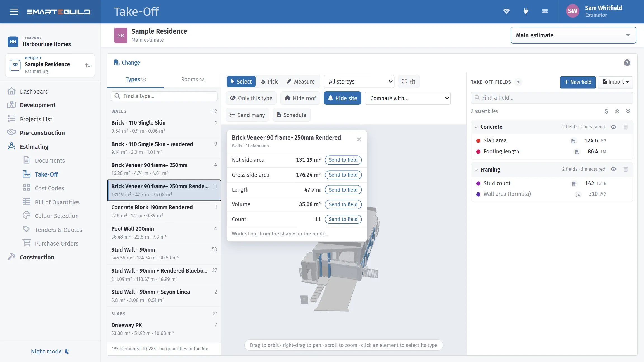Open the Compare with dropdown

[408, 98]
